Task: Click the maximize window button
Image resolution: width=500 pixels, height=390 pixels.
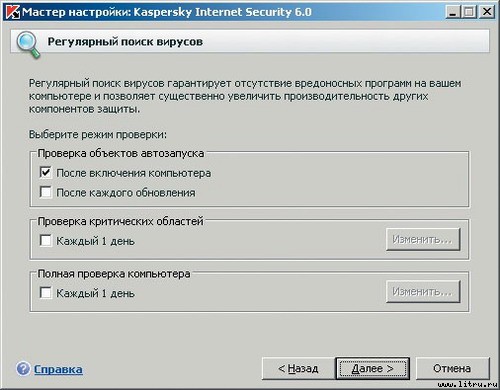Action: point(469,12)
